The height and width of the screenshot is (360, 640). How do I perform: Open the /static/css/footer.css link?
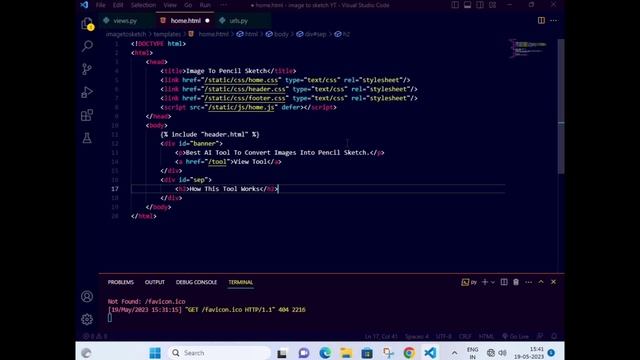245,98
